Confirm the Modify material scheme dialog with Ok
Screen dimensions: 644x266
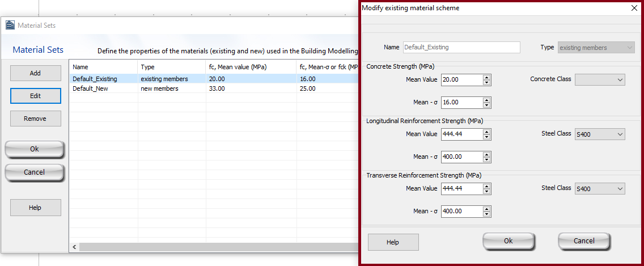coord(508,241)
